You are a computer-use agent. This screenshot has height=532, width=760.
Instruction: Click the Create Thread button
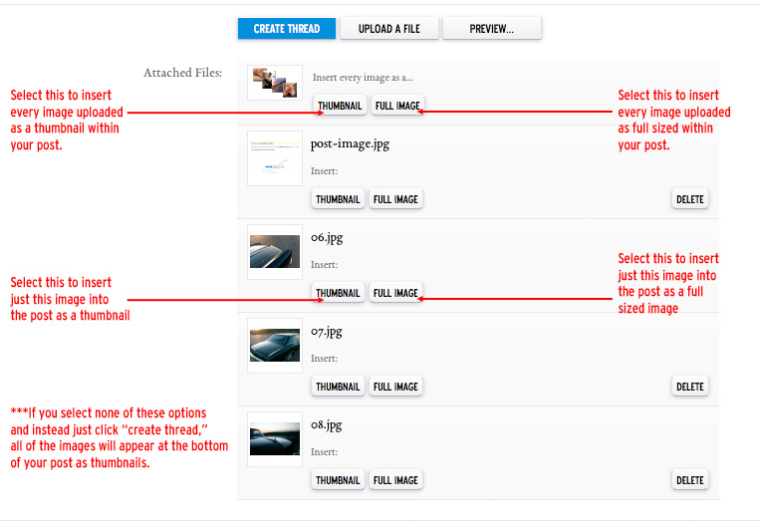286,29
